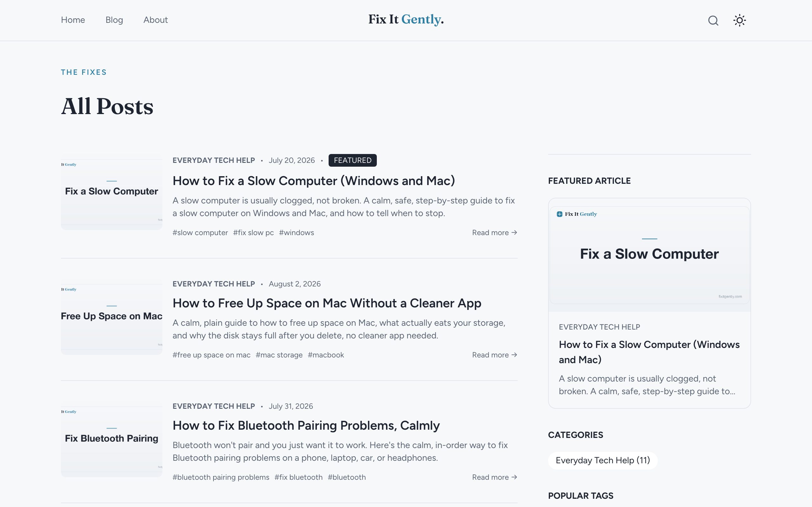
Task: Click the FEATURED badge on first post
Action: (352, 160)
